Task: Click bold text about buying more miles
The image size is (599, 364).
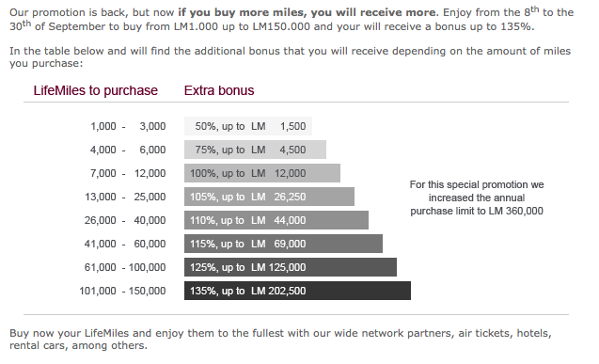Action: tap(307, 12)
